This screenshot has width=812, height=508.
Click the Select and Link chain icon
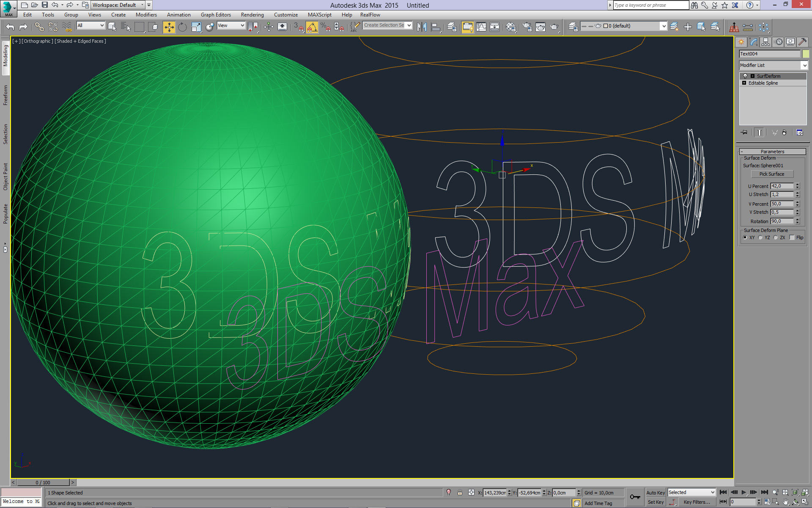click(x=39, y=27)
